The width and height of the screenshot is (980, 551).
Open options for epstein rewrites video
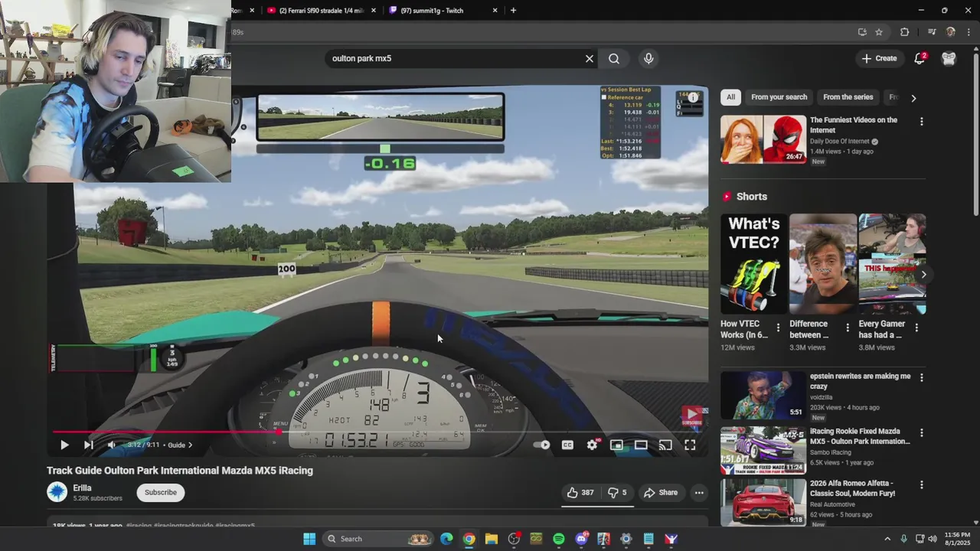[x=921, y=377]
